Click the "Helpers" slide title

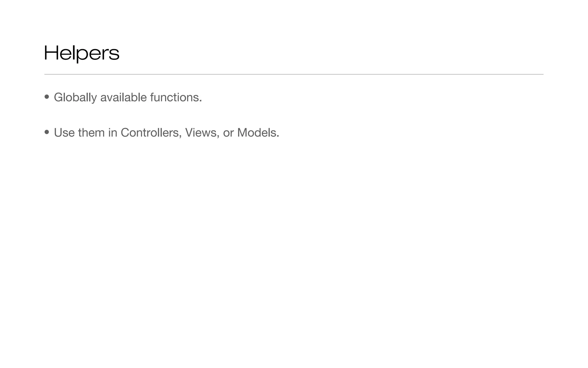click(x=82, y=53)
